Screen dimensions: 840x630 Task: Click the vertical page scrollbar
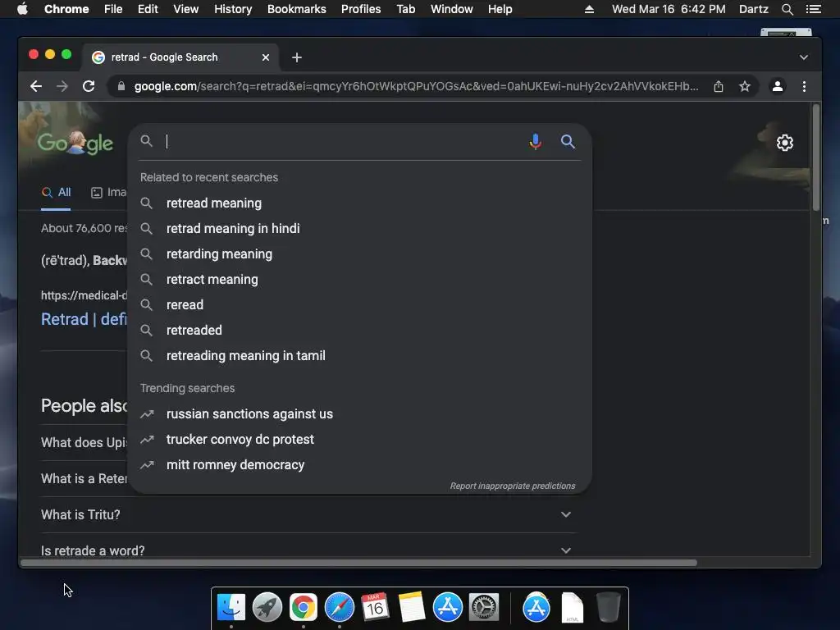816,157
